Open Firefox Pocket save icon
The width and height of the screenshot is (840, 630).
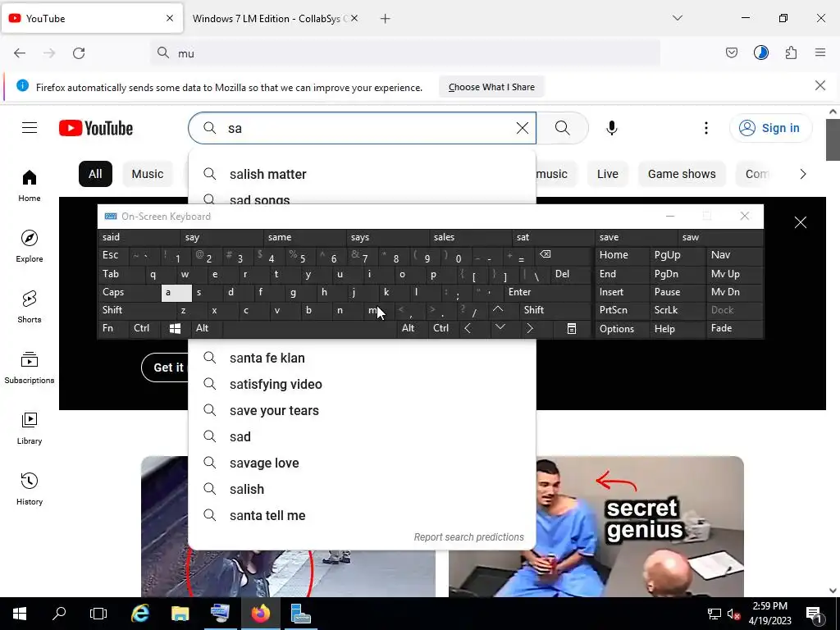731,52
